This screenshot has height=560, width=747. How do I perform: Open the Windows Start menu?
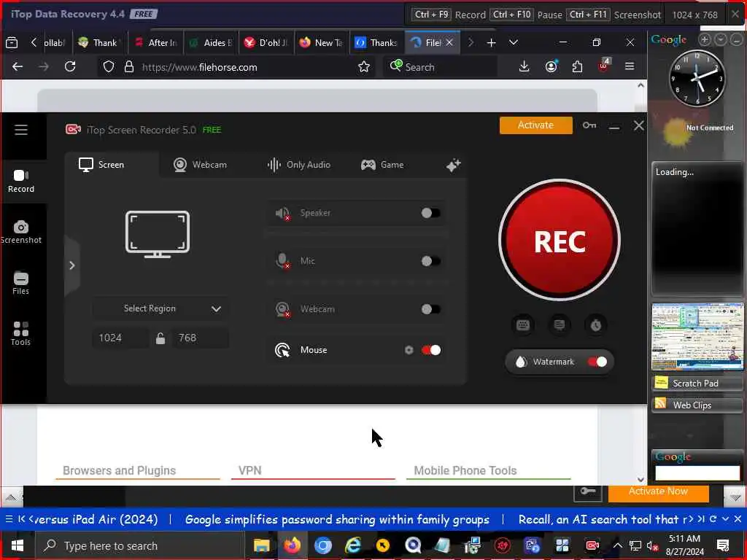(x=18, y=545)
